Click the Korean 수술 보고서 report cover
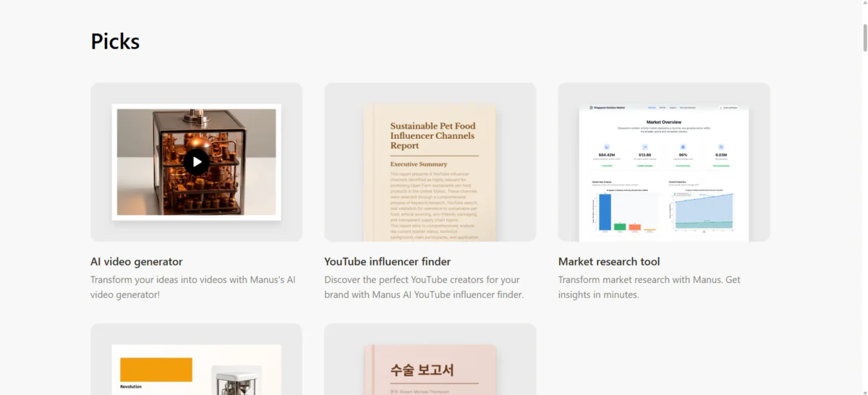Screen dimensions: 868x395 point(430,369)
